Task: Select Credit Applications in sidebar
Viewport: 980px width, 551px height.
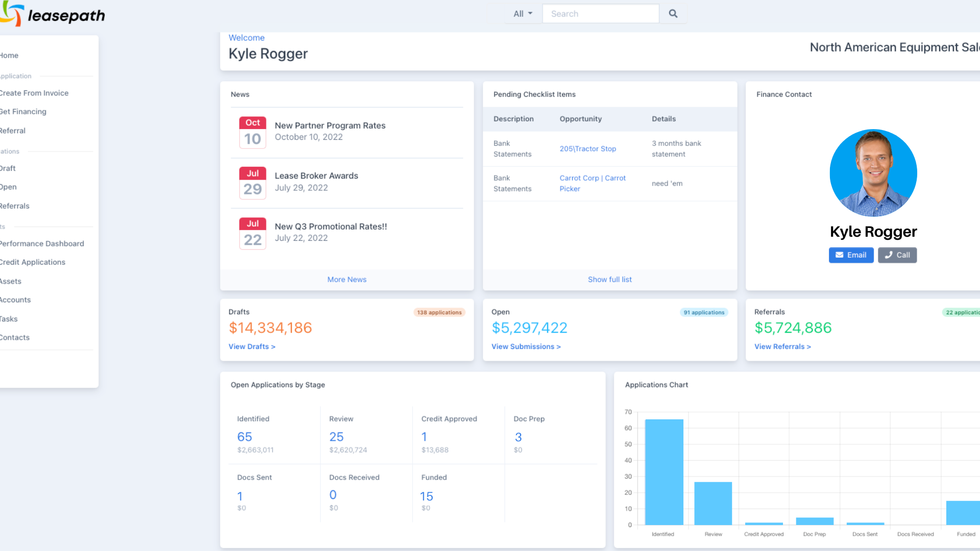Action: click(33, 262)
